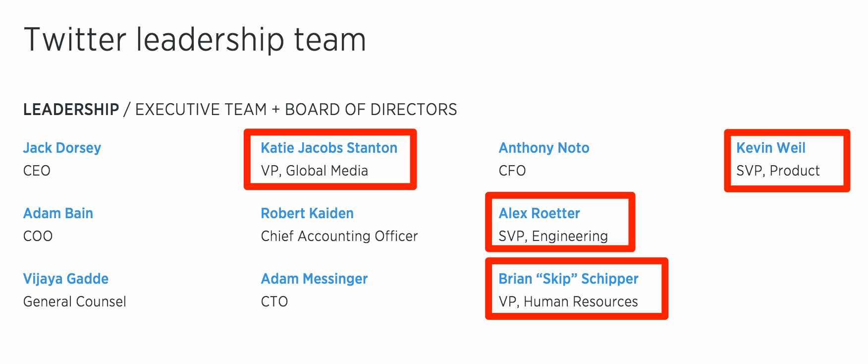Click the Katie Jacobs Stanton link
The width and height of the screenshot is (868, 364).
coord(329,148)
